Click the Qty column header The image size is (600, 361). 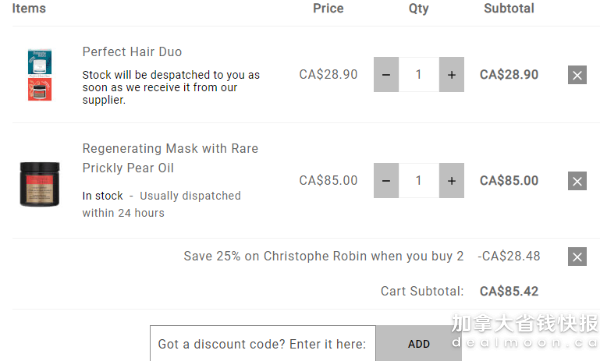click(419, 9)
